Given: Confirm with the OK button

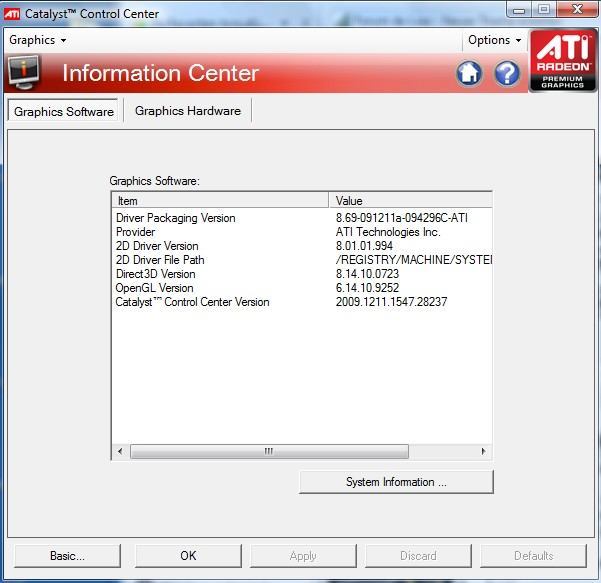Looking at the screenshot, I should (188, 555).
